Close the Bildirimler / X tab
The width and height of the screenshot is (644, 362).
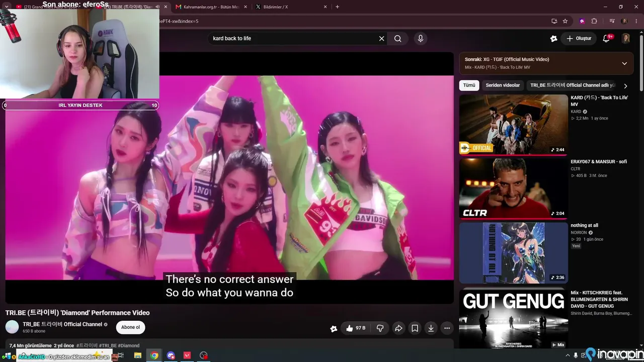tap(326, 7)
